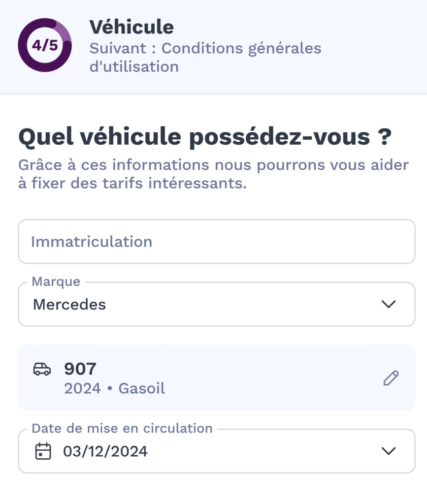
Task: Click the "Quel véhicule possédez-vous ?" heading
Action: click(204, 138)
